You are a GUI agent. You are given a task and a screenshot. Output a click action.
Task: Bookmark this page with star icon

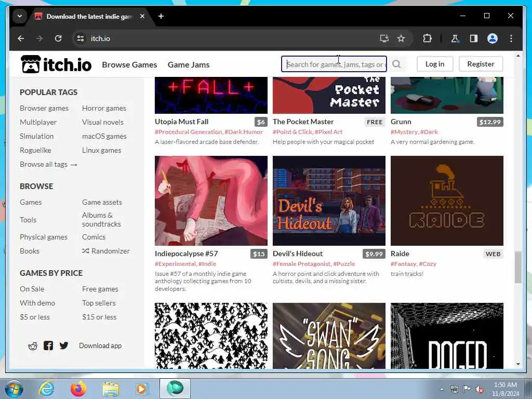point(401,38)
